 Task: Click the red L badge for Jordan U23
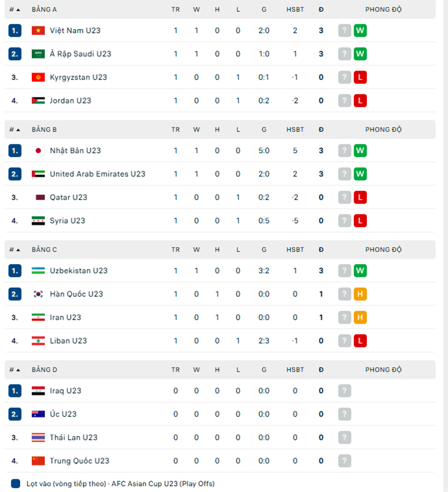[360, 101]
